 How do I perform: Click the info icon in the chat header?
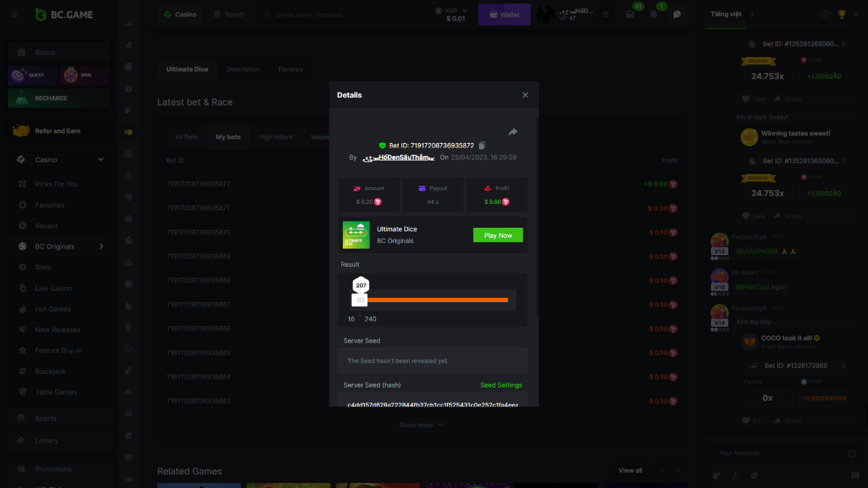[825, 14]
